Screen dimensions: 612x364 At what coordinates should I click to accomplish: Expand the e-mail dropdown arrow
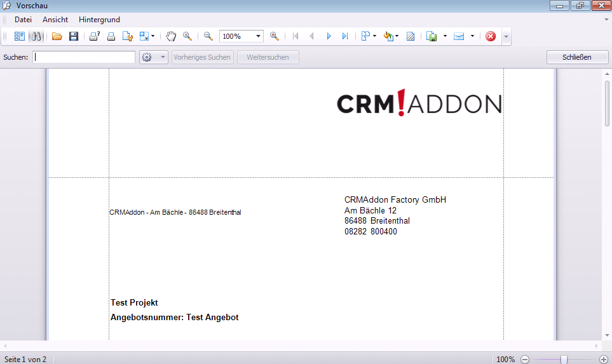[x=472, y=36]
